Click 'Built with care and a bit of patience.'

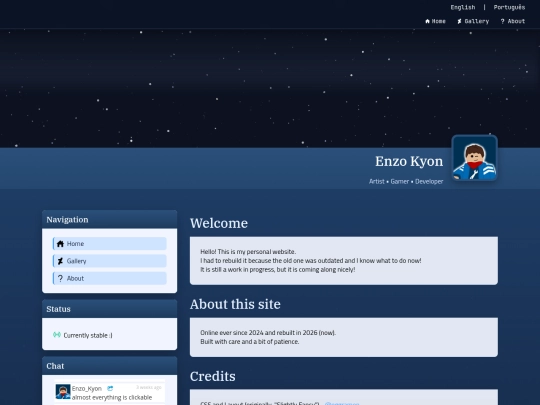click(x=250, y=342)
